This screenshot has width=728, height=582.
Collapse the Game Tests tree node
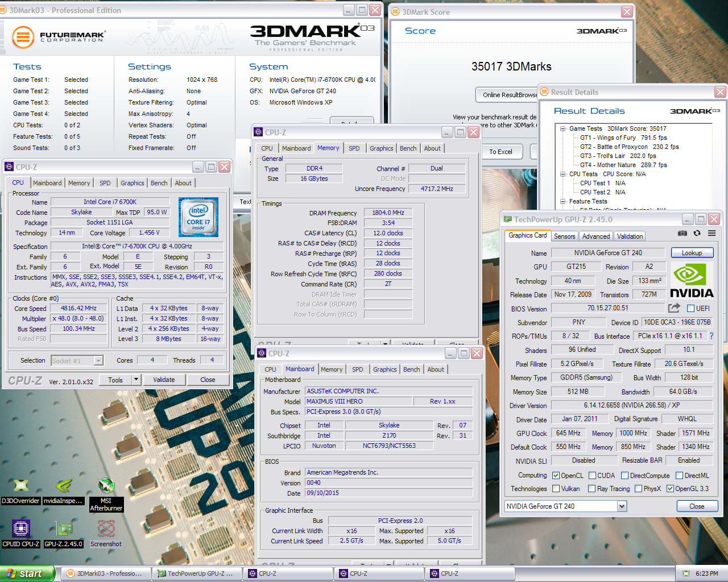562,128
